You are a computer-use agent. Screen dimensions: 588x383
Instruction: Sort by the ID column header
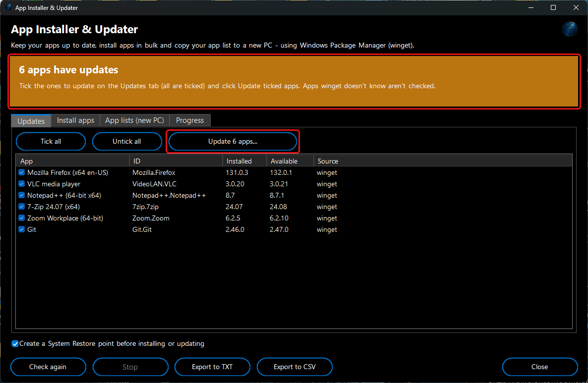click(176, 161)
